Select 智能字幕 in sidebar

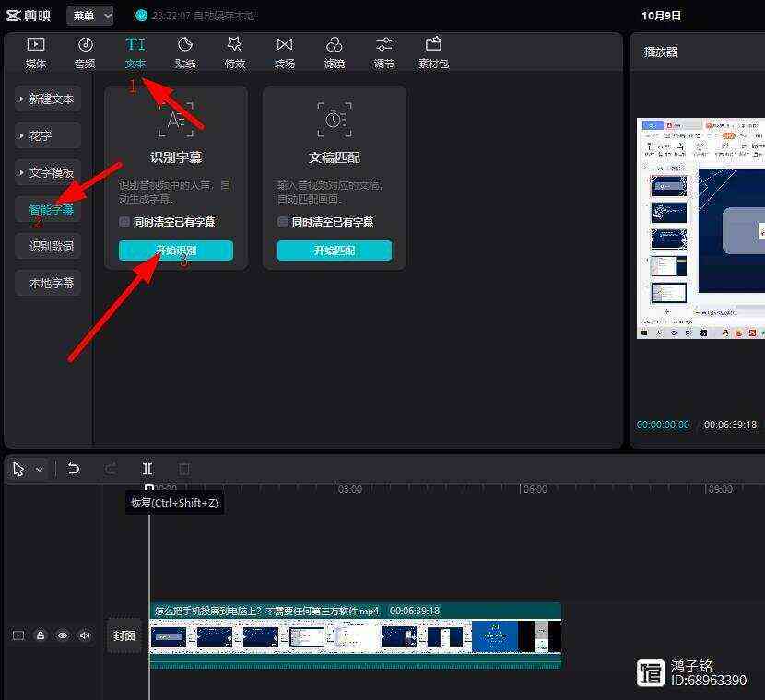click(x=48, y=210)
